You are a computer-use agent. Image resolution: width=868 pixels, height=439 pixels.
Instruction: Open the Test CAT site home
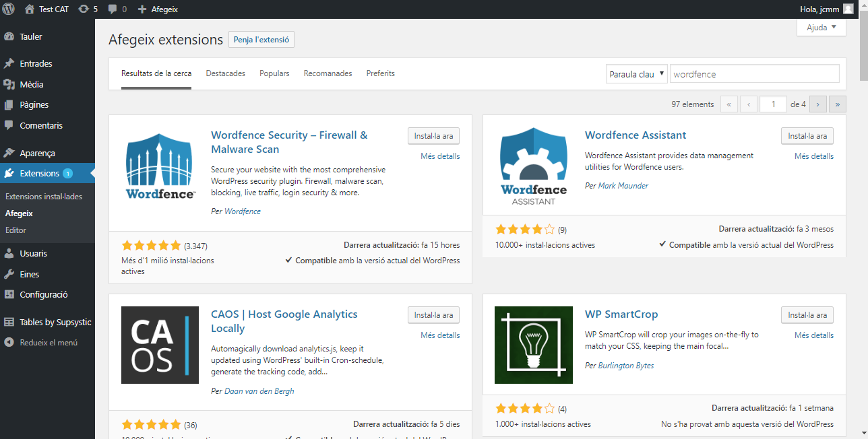47,9
